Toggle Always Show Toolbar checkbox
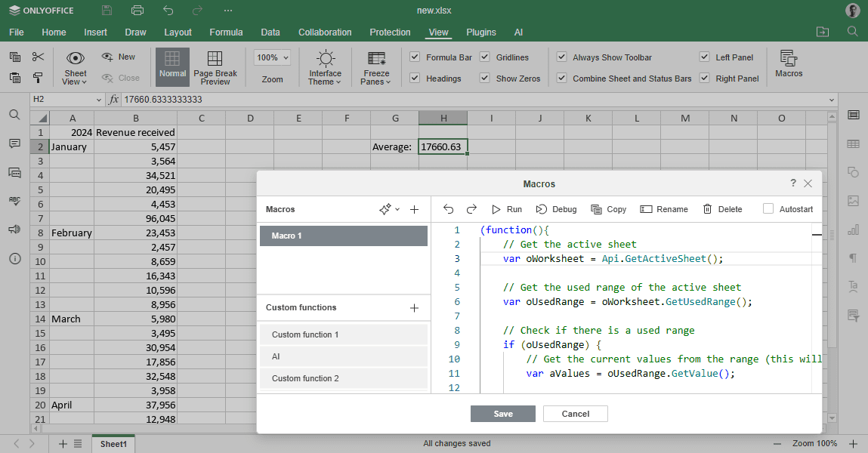Image resolution: width=868 pixels, height=453 pixels. click(x=561, y=57)
